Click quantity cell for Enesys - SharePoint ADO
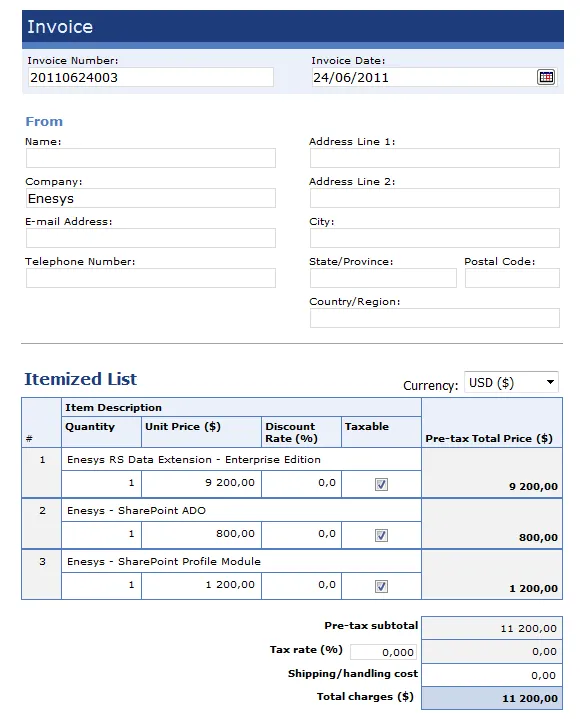This screenshot has width=580, height=719. pos(101,534)
